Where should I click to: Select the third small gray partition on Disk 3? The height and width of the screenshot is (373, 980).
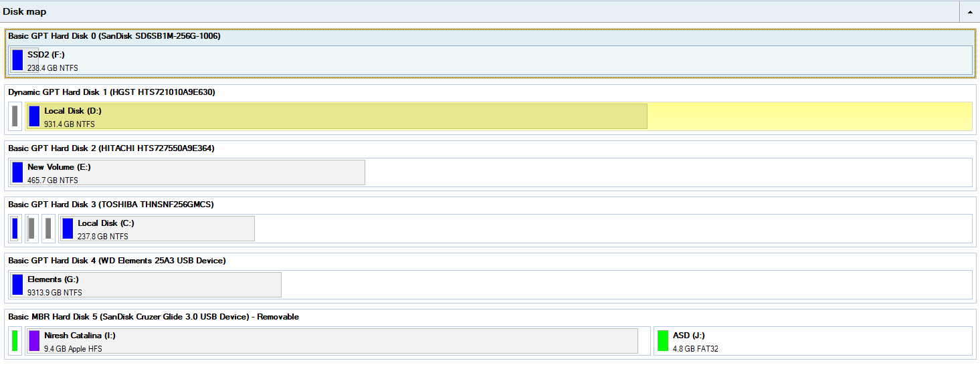point(48,229)
